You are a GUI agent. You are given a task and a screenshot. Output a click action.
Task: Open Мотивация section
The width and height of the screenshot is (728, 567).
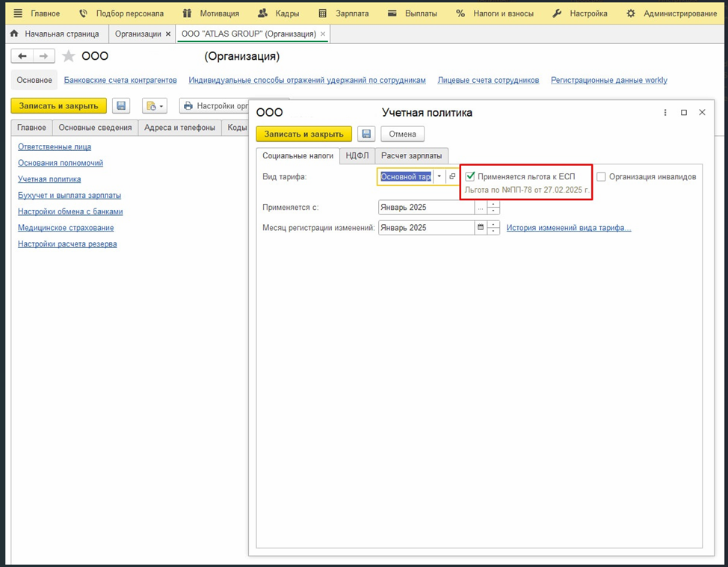[211, 13]
